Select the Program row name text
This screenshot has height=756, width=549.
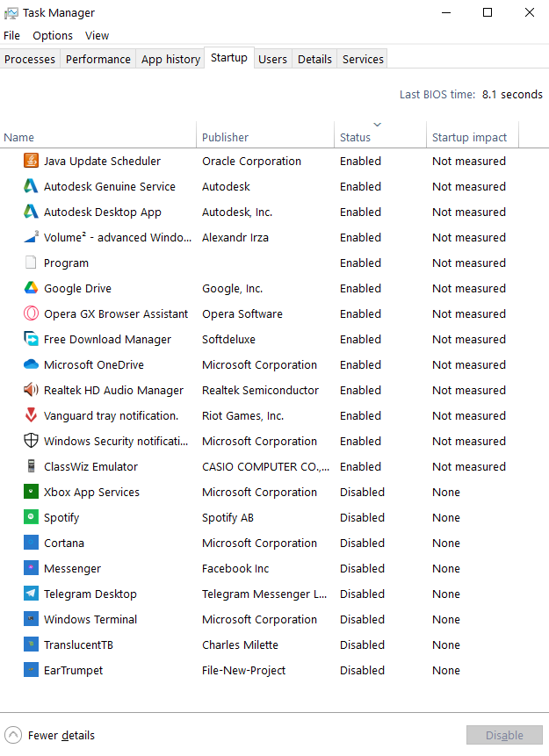coord(66,263)
